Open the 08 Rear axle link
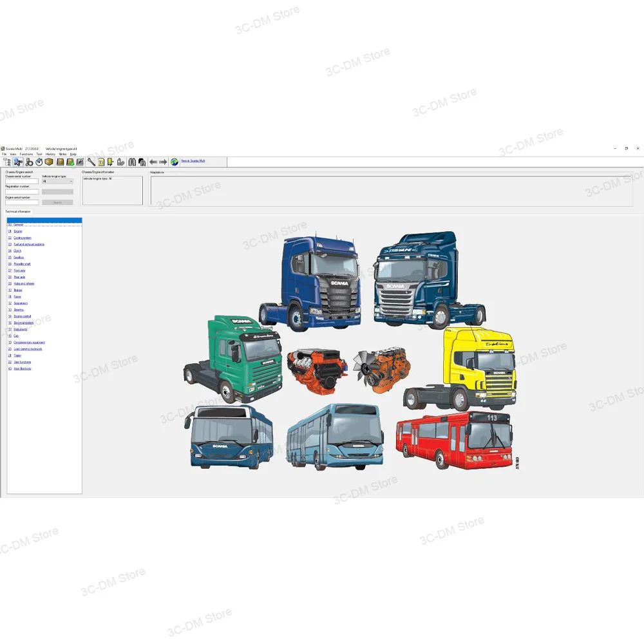The width and height of the screenshot is (644, 644). pyautogui.click(x=17, y=277)
